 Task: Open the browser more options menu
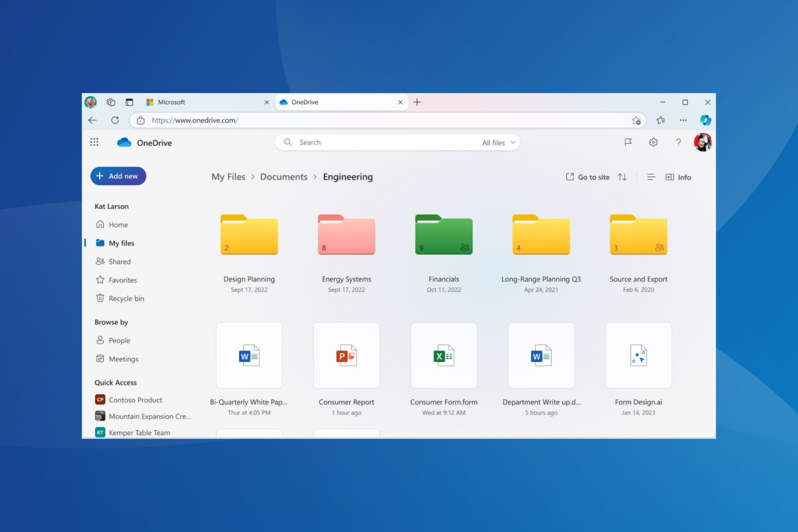pos(683,120)
